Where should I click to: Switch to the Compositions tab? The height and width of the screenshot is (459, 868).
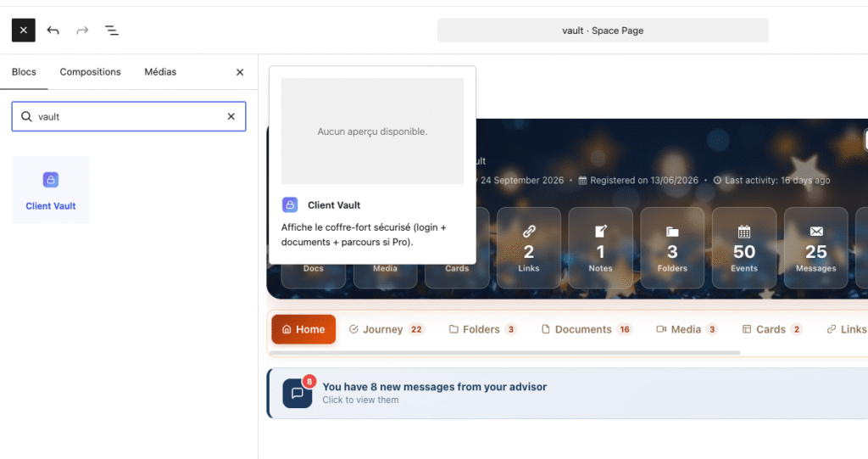(90, 72)
